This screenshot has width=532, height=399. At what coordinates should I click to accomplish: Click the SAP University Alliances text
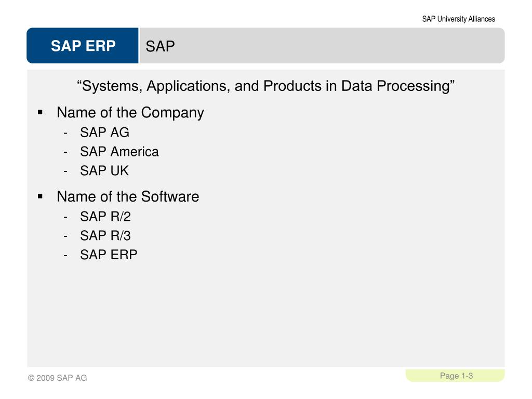coord(458,19)
